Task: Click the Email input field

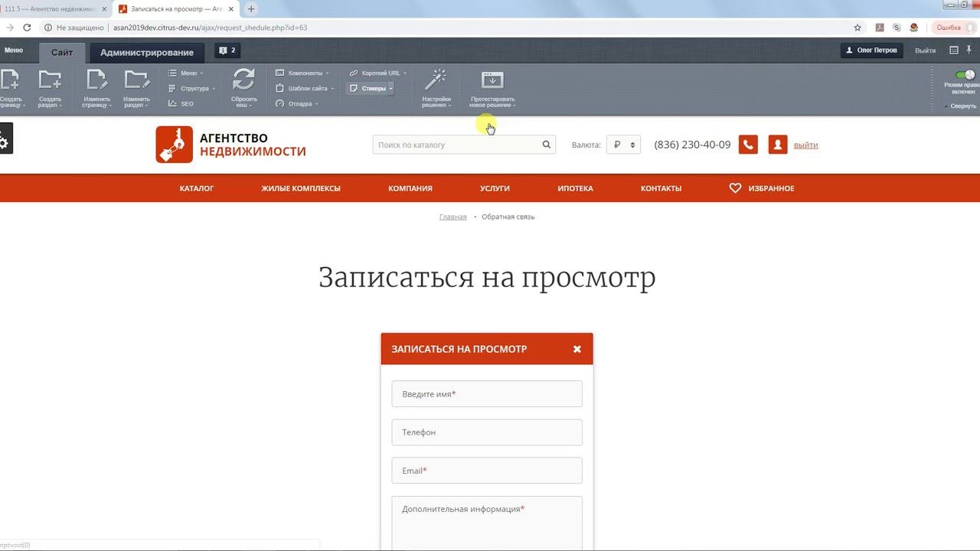Action: click(487, 471)
